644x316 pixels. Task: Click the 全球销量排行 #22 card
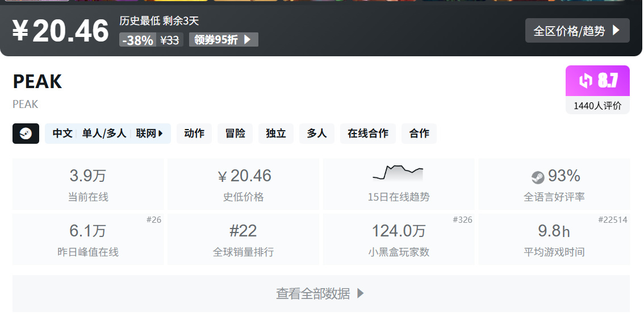coord(243,239)
